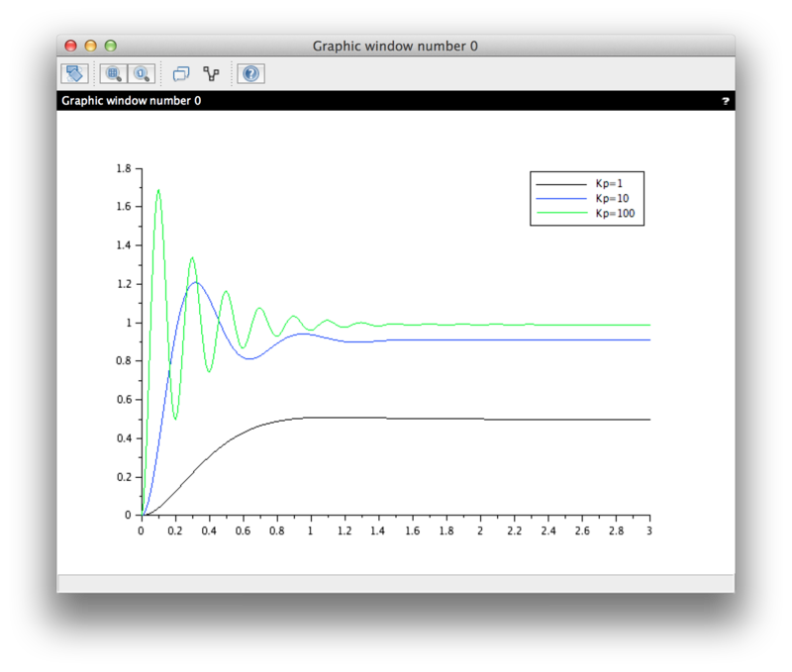Image resolution: width=792 pixels, height=672 pixels.
Task: Select the Kp=100 legend label
Action: click(x=615, y=213)
